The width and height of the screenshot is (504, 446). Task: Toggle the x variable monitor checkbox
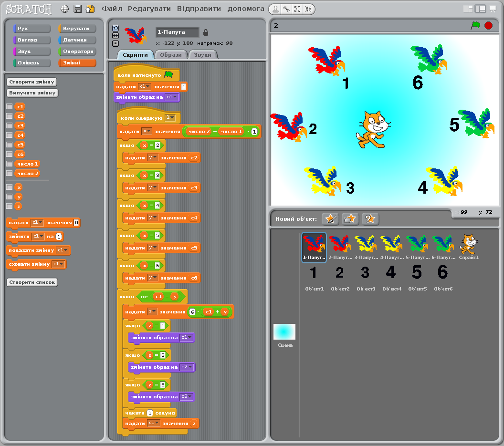(x=10, y=187)
